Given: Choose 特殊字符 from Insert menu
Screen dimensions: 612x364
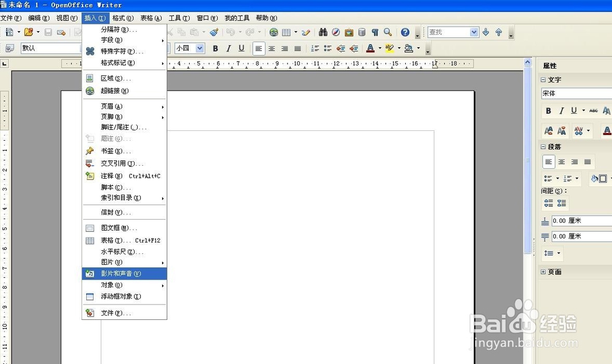Looking at the screenshot, I should (x=124, y=51).
